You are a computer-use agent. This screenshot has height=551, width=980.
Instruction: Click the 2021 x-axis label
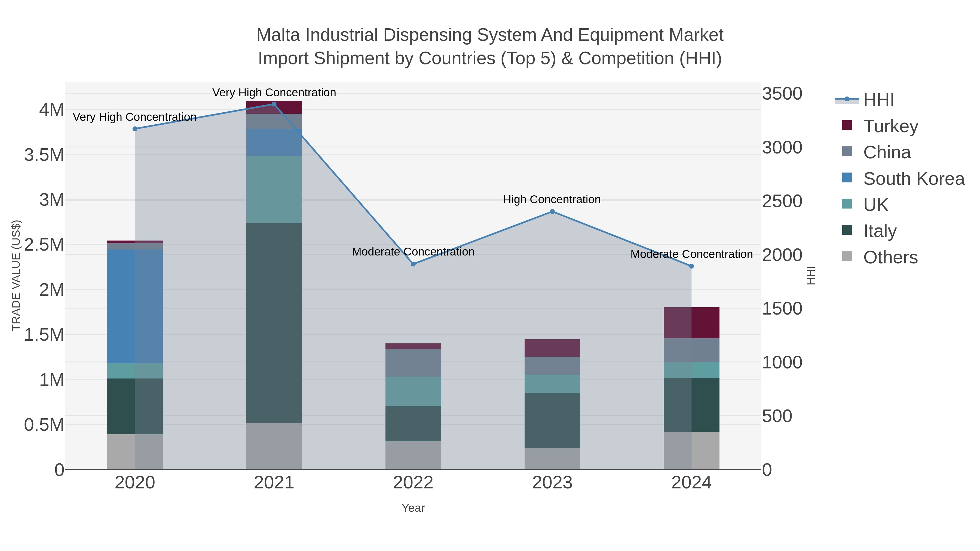(274, 483)
